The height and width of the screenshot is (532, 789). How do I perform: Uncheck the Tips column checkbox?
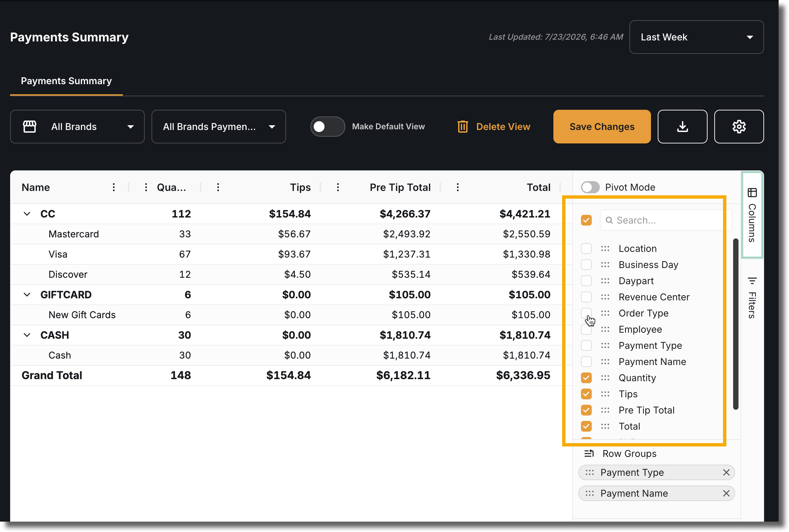[x=586, y=394]
